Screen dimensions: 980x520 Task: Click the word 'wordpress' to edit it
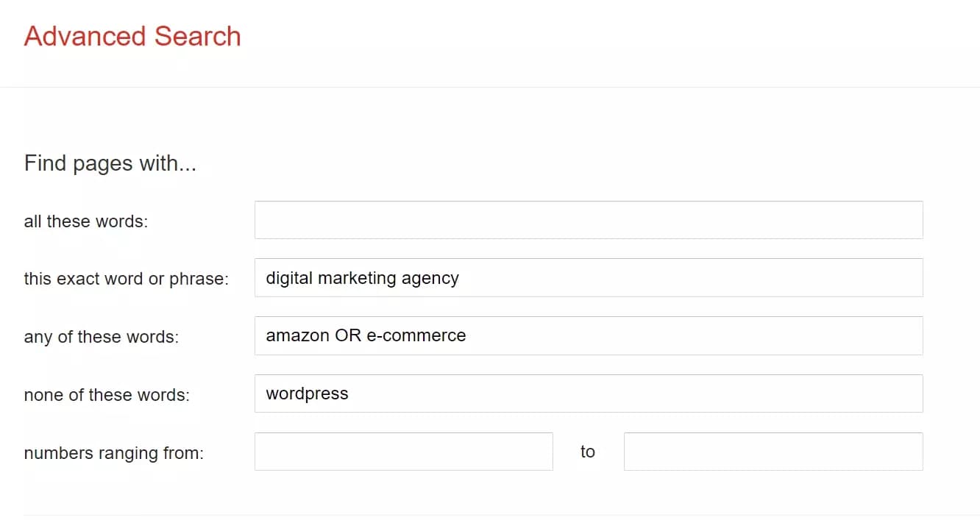point(306,393)
